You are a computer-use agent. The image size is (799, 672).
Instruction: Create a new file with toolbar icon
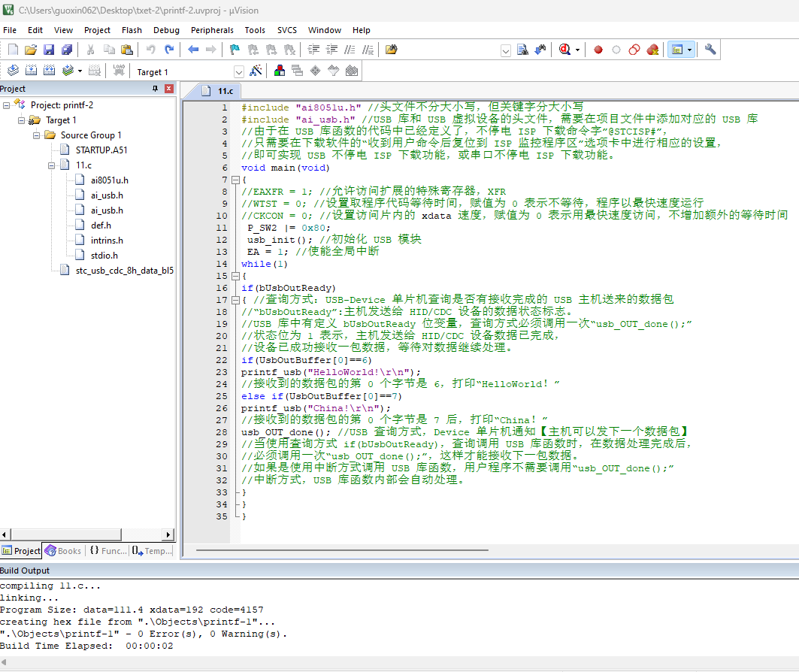click(x=14, y=50)
